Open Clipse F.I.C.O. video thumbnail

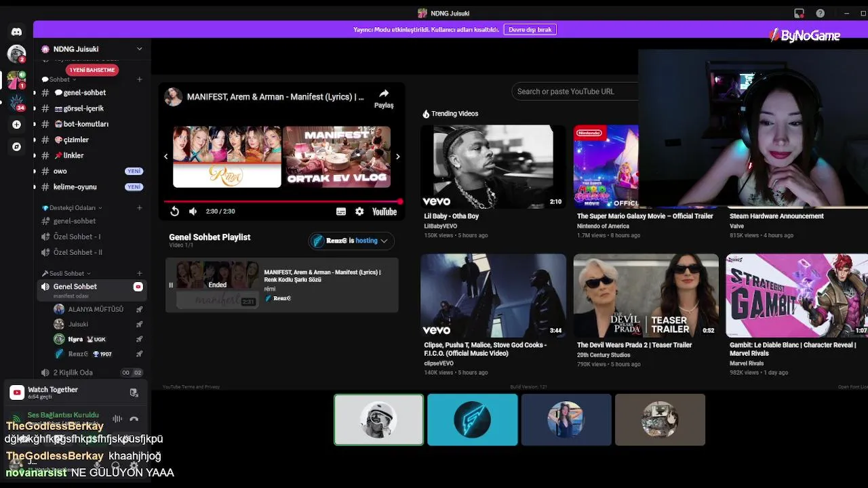tap(493, 296)
